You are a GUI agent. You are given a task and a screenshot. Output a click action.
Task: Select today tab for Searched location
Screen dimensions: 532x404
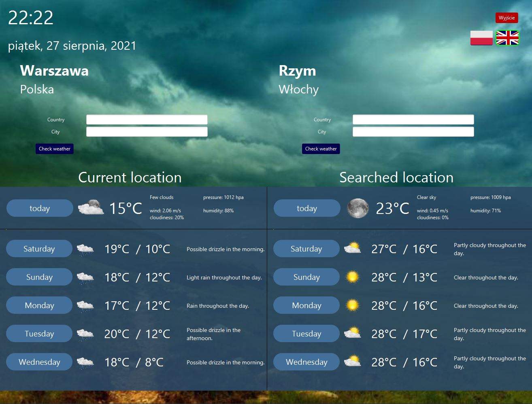click(307, 208)
